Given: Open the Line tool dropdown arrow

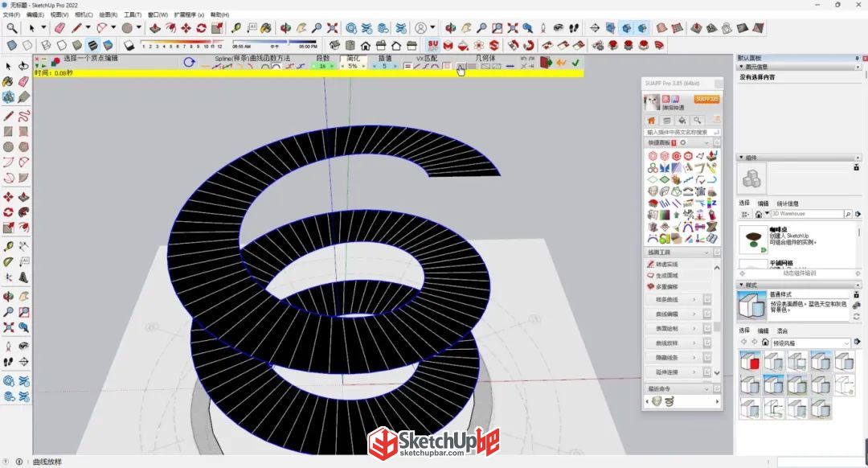Looking at the screenshot, I should (88, 27).
